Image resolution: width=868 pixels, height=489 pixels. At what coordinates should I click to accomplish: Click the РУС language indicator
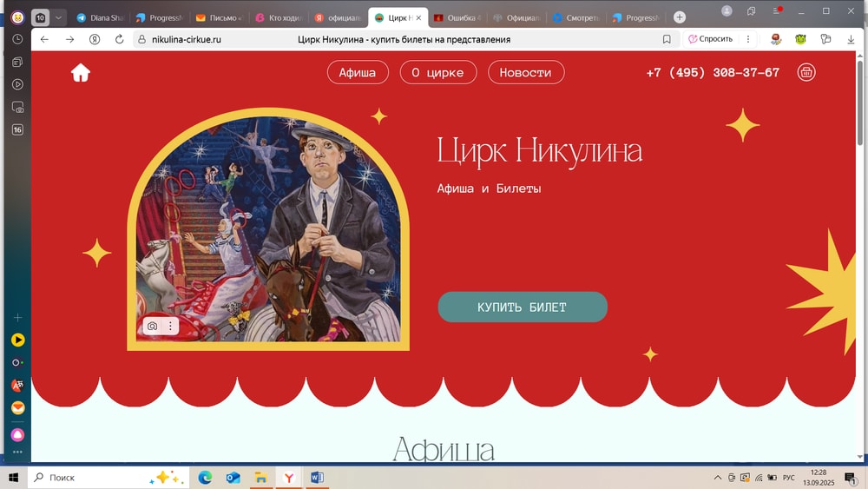coord(789,478)
